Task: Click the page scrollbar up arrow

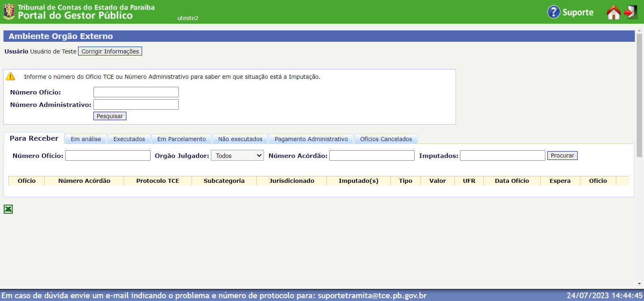Action: (639, 31)
